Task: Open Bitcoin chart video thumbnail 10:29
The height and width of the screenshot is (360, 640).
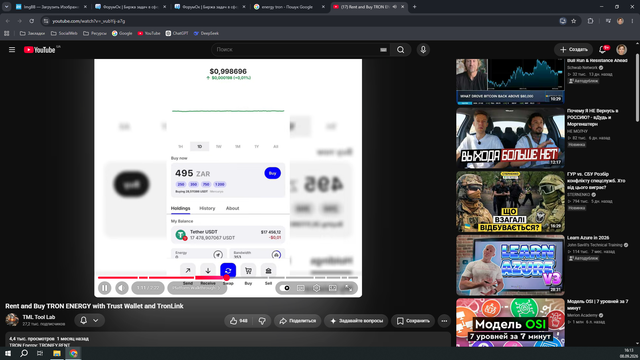Action: (x=510, y=81)
